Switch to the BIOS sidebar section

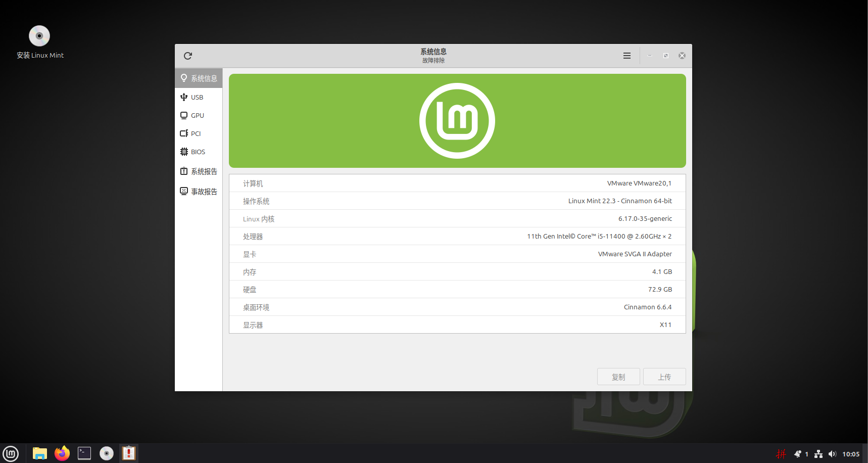(x=199, y=152)
